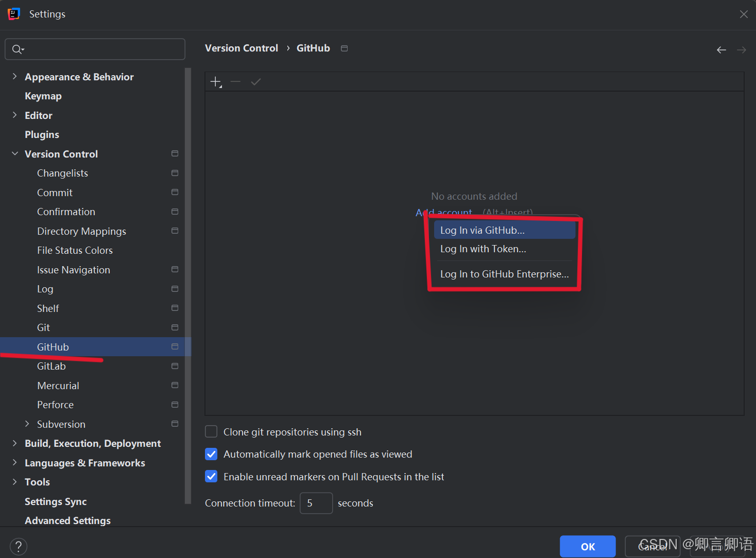This screenshot has height=558, width=756.
Task: Expand Languages & Frameworks section
Action: tap(14, 462)
